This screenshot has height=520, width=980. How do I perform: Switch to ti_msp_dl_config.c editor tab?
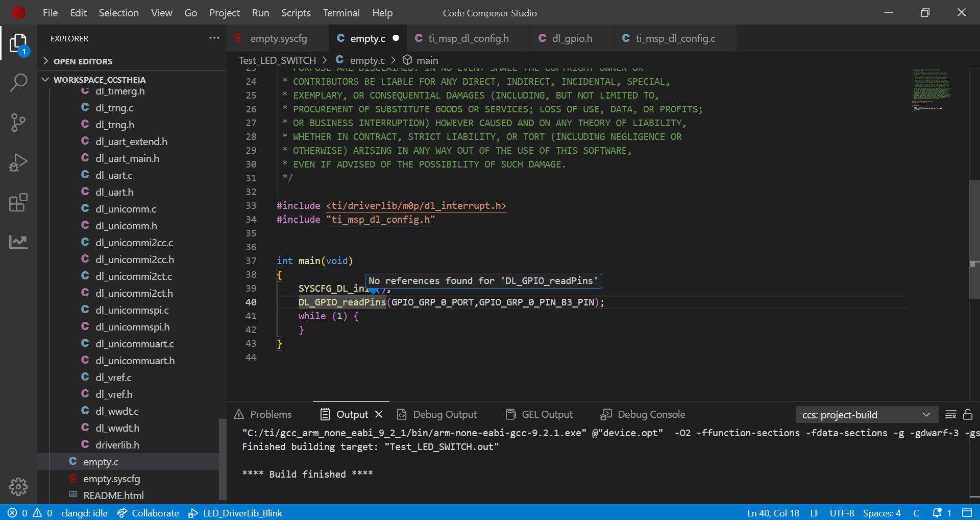pyautogui.click(x=675, y=38)
